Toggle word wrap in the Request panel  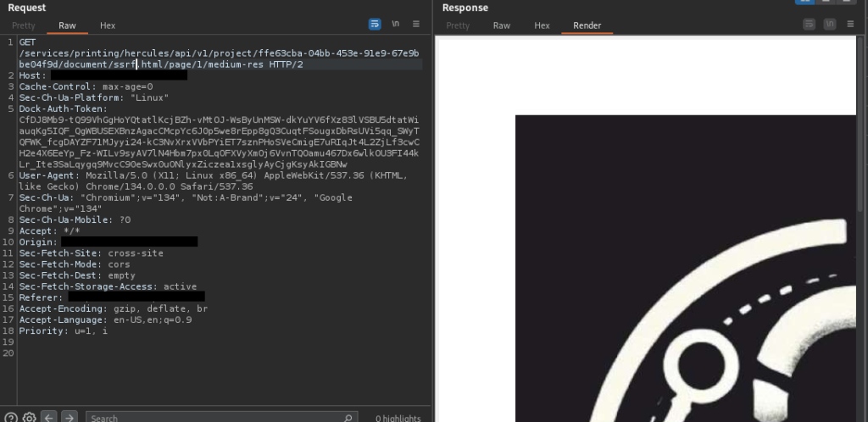point(375,25)
